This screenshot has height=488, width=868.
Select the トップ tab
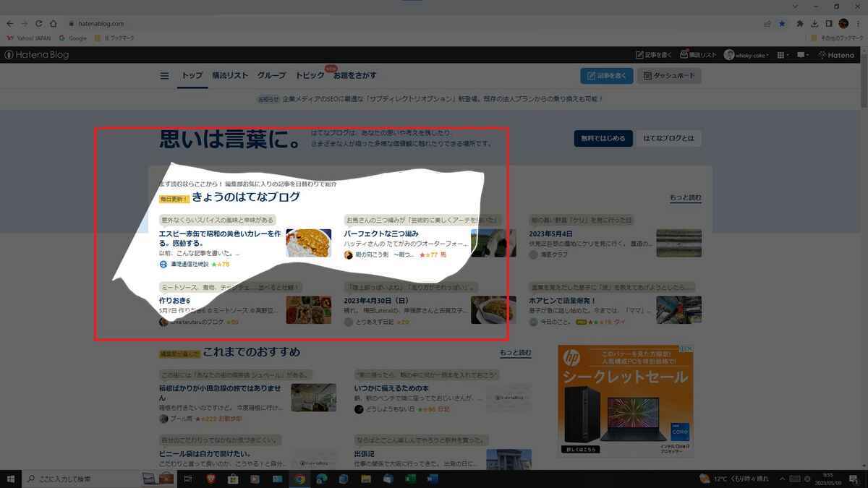192,75
